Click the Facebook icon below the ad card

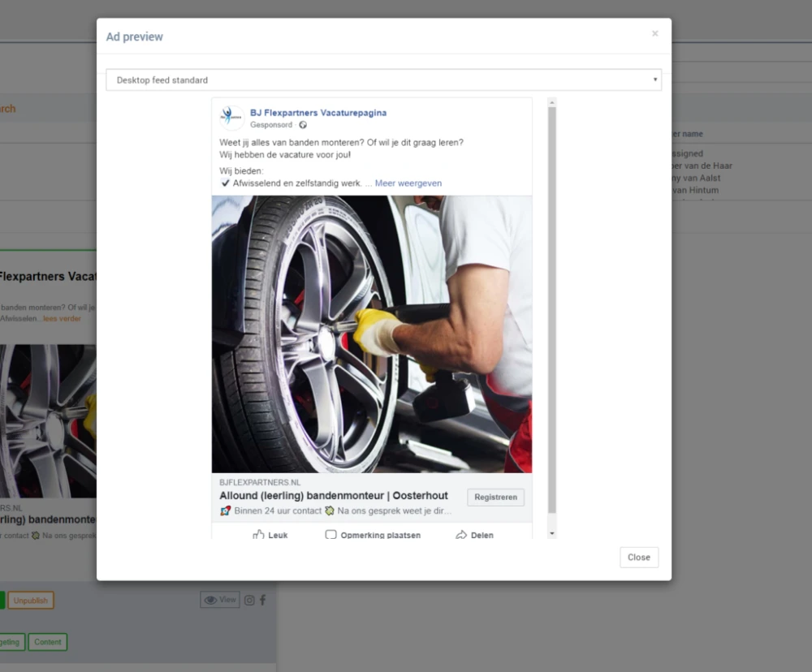(262, 601)
